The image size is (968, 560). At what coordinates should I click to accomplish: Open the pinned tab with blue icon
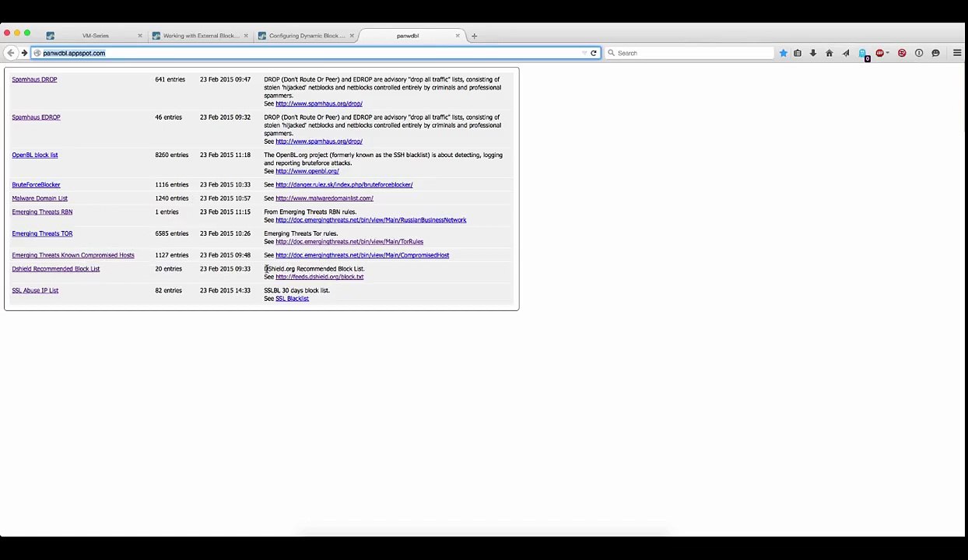(x=51, y=36)
